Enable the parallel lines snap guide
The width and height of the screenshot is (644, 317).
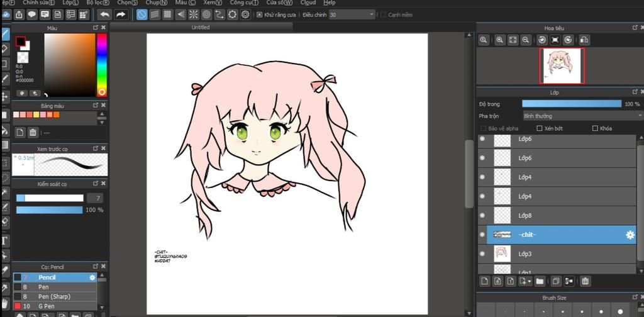tap(155, 15)
